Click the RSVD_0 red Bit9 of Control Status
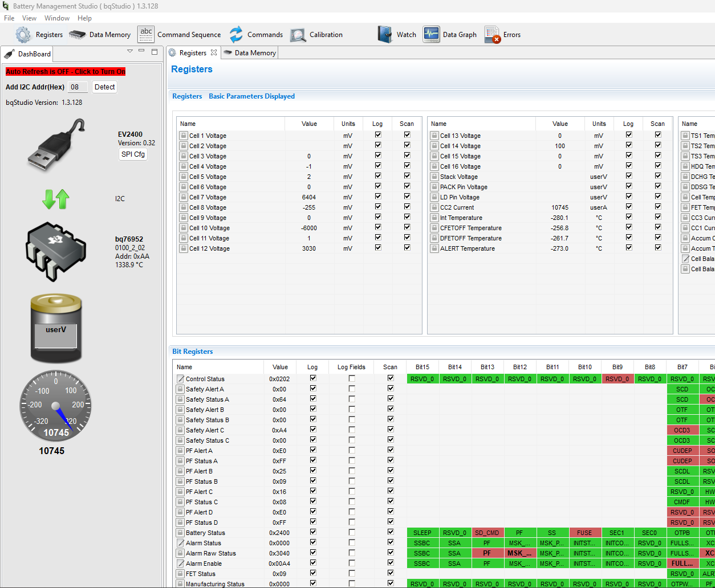This screenshot has height=588, width=715. click(617, 379)
